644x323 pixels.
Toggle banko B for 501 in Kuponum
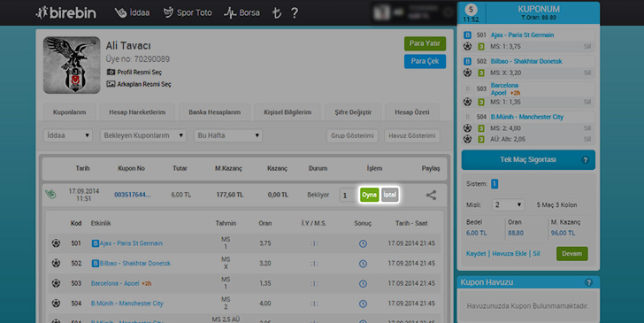467,35
